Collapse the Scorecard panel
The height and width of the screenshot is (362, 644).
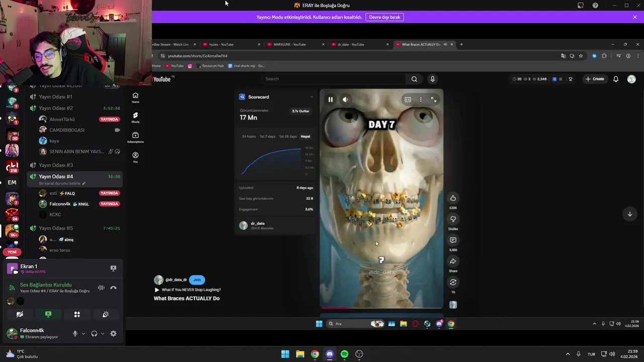311,97
